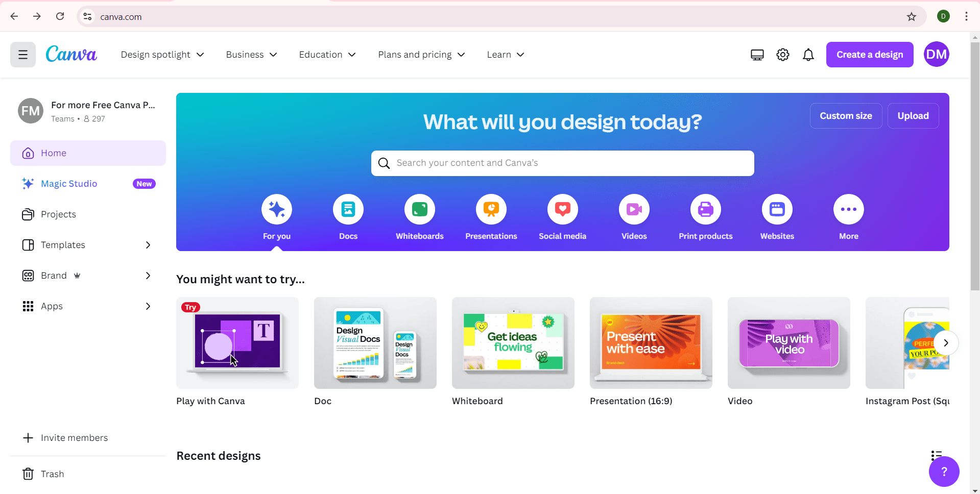The height and width of the screenshot is (494, 980).
Task: Expand the Plans and pricing menu
Action: pos(421,55)
